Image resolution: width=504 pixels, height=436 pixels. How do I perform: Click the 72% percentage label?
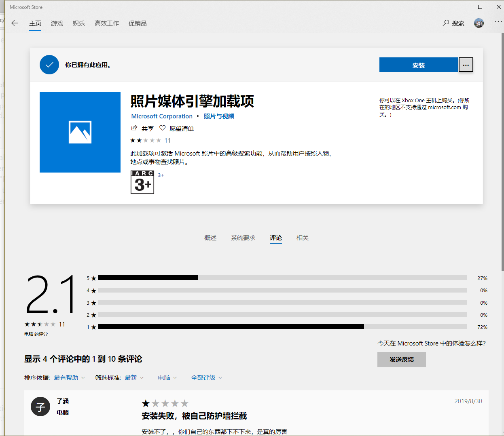tap(482, 327)
